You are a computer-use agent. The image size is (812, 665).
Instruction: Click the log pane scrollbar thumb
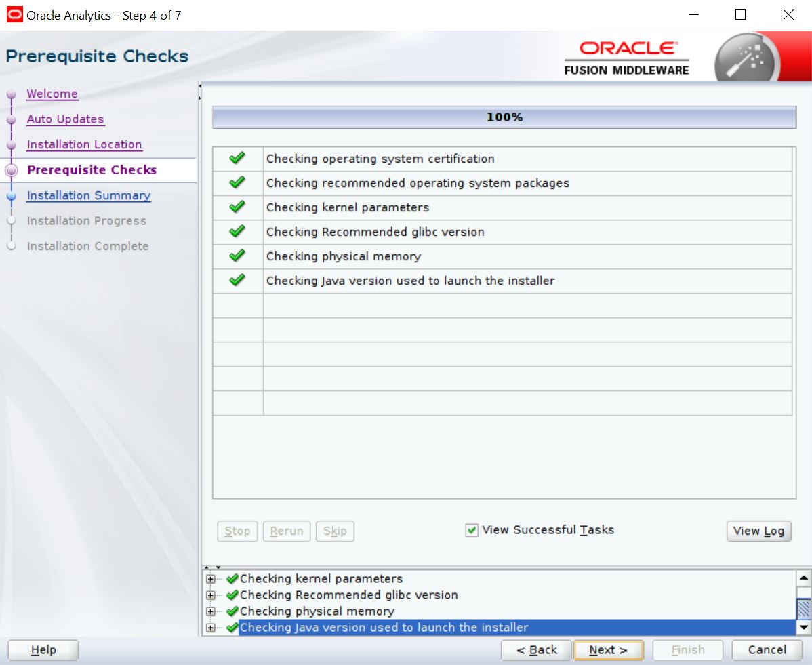pos(804,607)
